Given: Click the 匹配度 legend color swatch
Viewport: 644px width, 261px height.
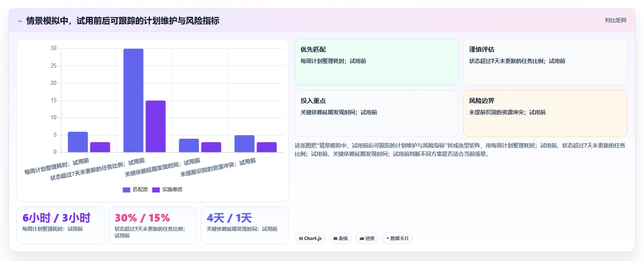Looking at the screenshot, I should pos(126,190).
